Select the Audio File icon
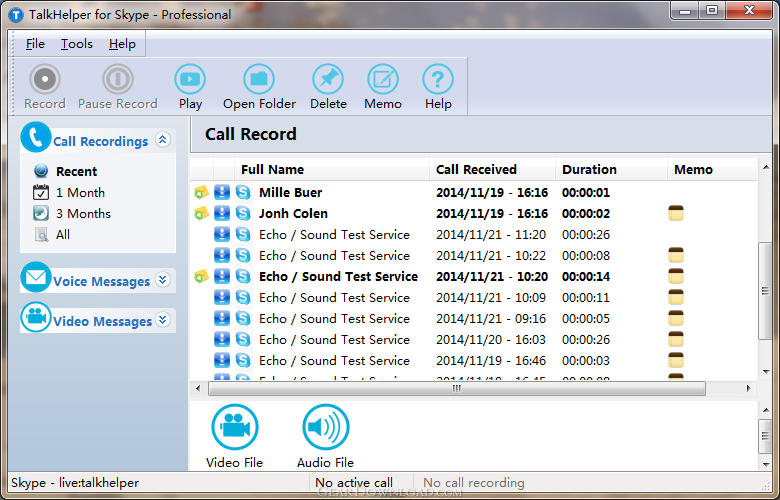Image resolution: width=780 pixels, height=500 pixels. (326, 427)
